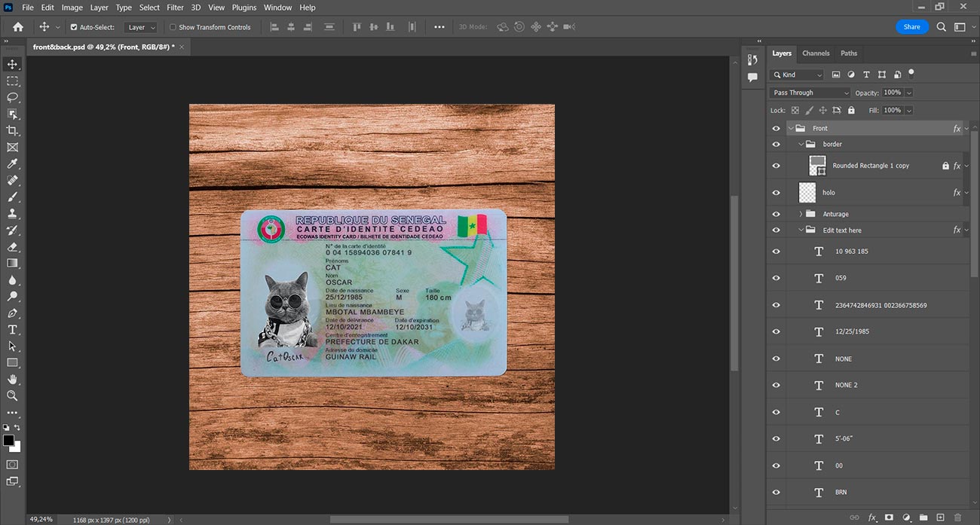Select the Horizontal Type tool
980x525 pixels.
pyautogui.click(x=12, y=329)
